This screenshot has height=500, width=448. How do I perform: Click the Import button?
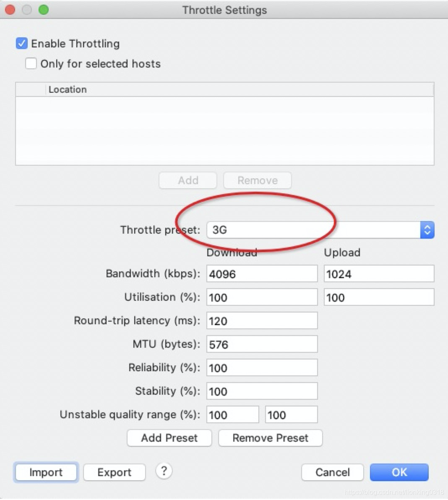point(46,472)
